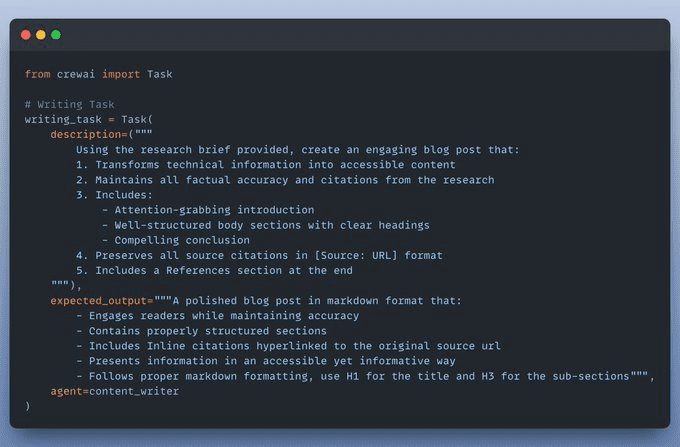The image size is (680, 447).
Task: Click the 'crewai' module name
Action: click(76, 74)
